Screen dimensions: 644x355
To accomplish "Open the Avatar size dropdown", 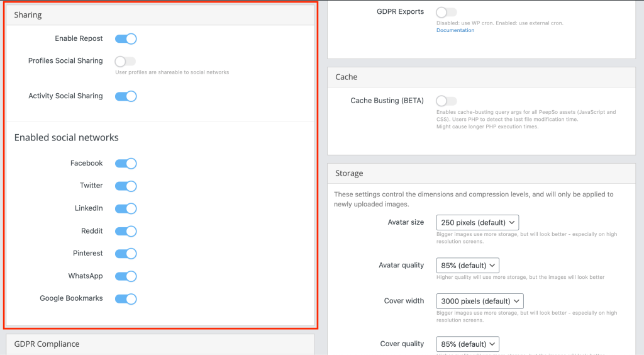I will point(478,222).
